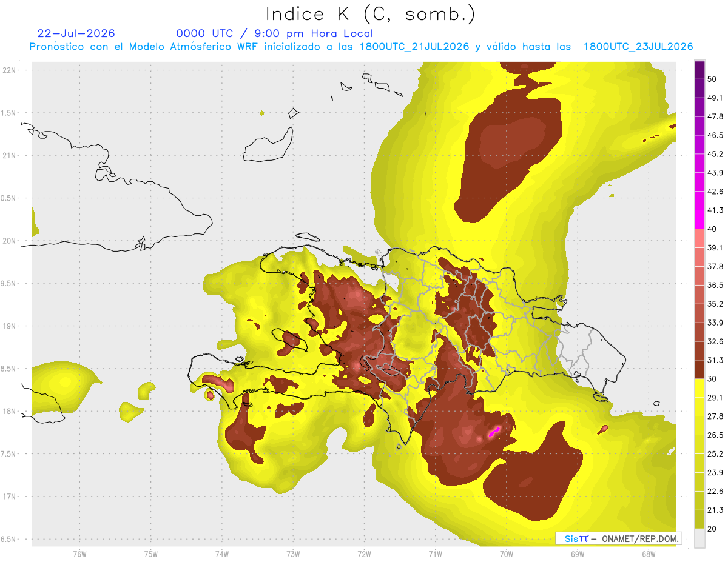Pick the bright yellow swatch between 29.1 and 30
This screenshot has width=728, height=562.
(x=699, y=388)
